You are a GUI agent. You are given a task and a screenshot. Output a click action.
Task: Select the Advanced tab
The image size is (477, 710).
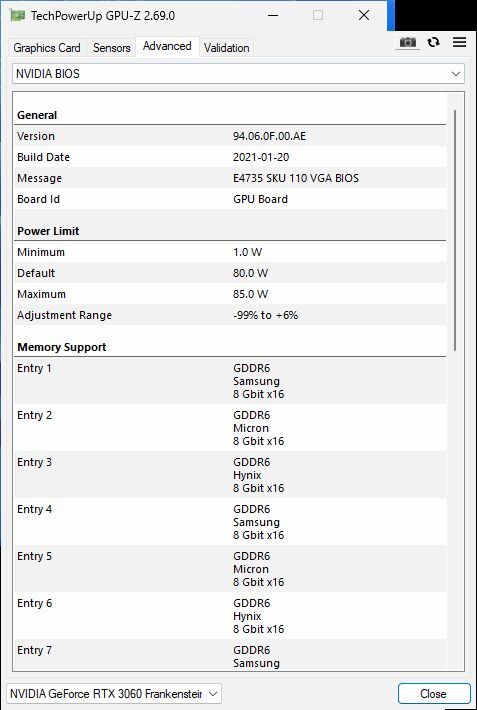[x=167, y=46]
